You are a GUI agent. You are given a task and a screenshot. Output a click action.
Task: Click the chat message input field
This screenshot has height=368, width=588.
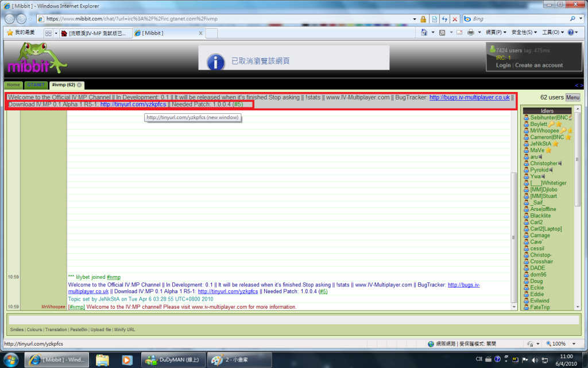click(x=293, y=320)
